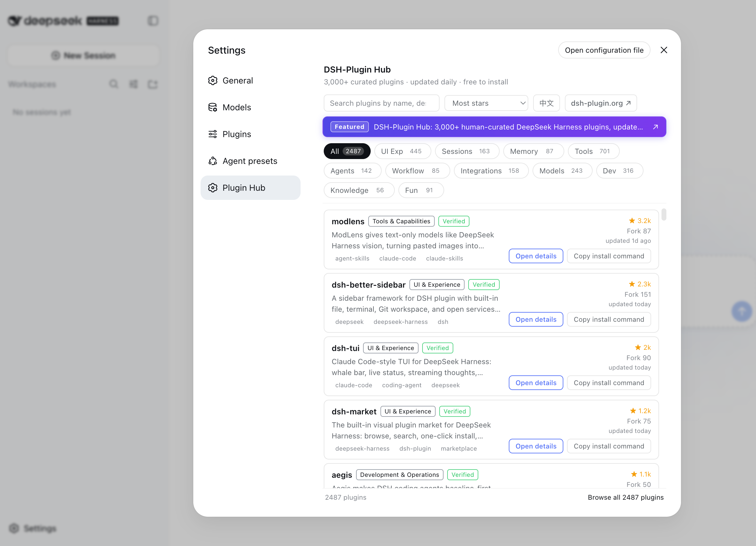Viewport: 756px width, 546px height.
Task: Click the star icon on dsh-market card
Action: pyautogui.click(x=633, y=410)
